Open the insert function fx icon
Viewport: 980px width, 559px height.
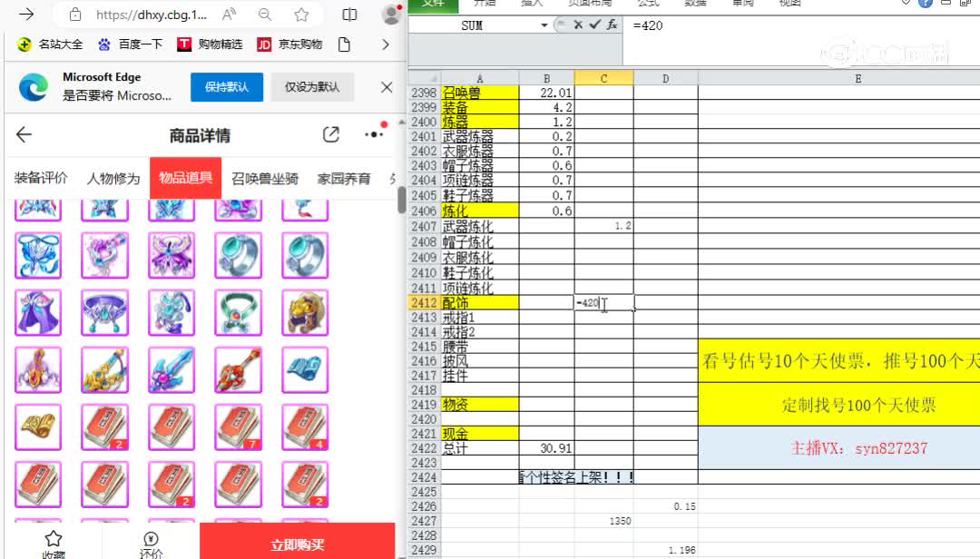[612, 25]
